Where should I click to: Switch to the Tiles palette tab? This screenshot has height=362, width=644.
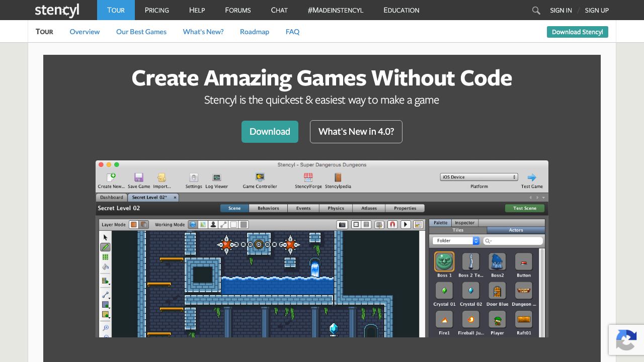(x=458, y=230)
